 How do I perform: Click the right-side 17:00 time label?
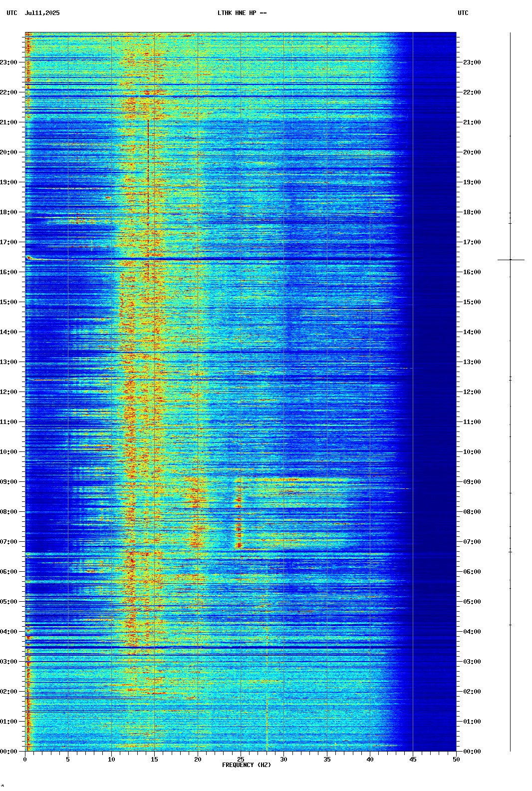click(x=472, y=242)
